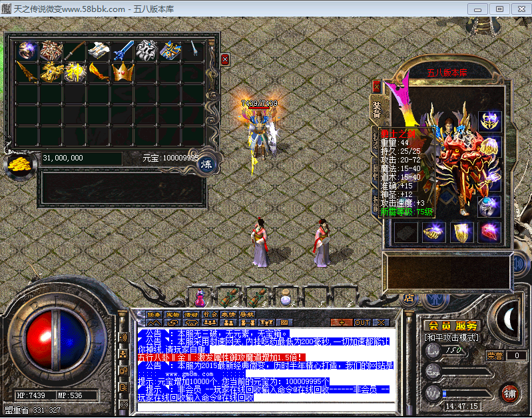This screenshot has width=532, height=418.
Task: Select the purple ring item in the bag
Action: pyautogui.click(x=27, y=51)
